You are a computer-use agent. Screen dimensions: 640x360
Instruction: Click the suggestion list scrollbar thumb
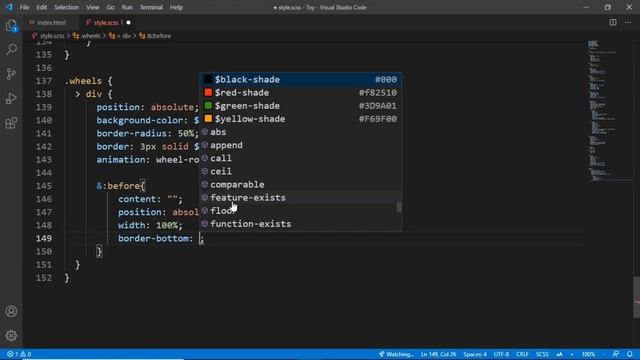point(399,207)
